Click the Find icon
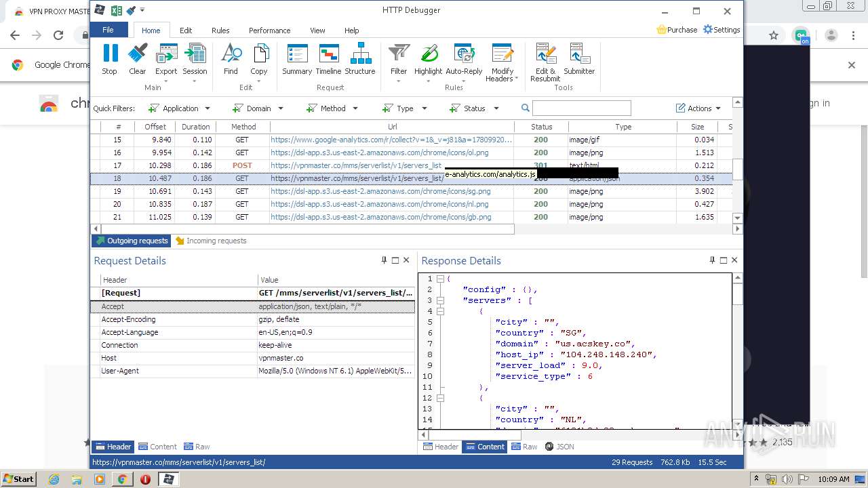The height and width of the screenshot is (488, 868). click(x=231, y=53)
